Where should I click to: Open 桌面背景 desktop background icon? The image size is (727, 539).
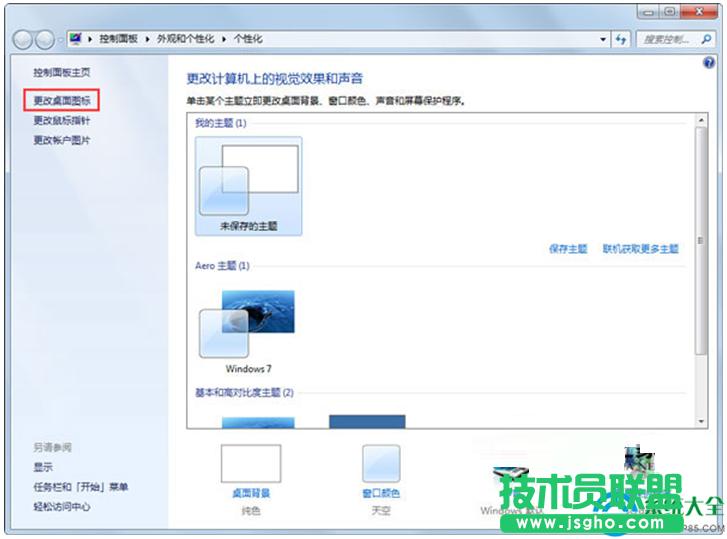point(251,463)
